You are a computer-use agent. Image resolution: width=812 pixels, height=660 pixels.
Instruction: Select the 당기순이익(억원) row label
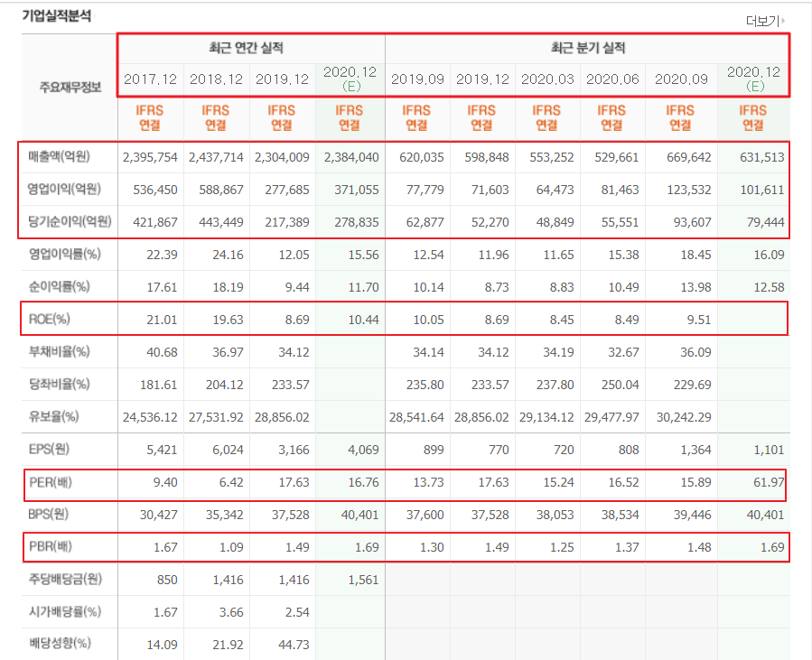point(70,221)
